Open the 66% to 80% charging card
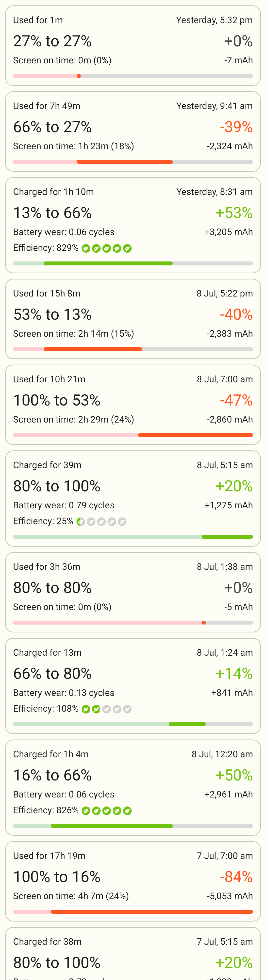Image resolution: width=266 pixels, height=980 pixels. point(133,686)
